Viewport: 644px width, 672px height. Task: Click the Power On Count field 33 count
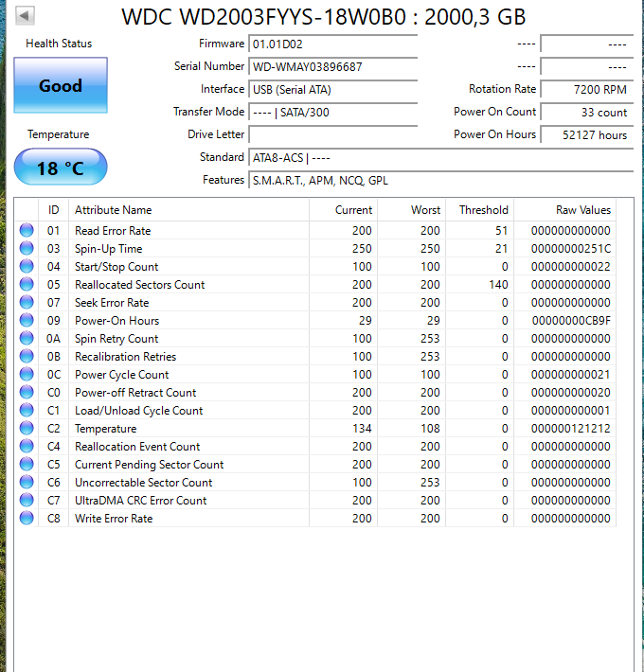[587, 113]
